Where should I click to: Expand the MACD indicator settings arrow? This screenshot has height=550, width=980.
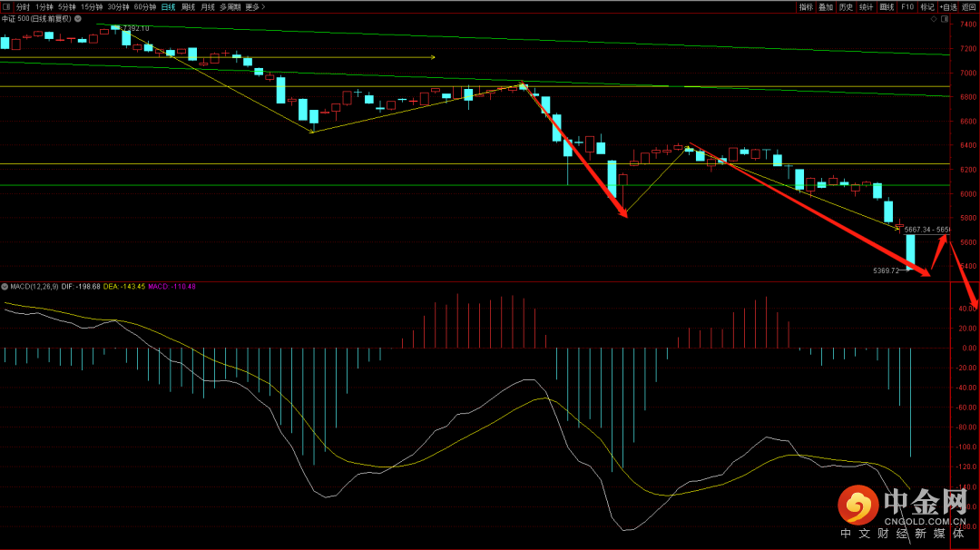(4, 287)
